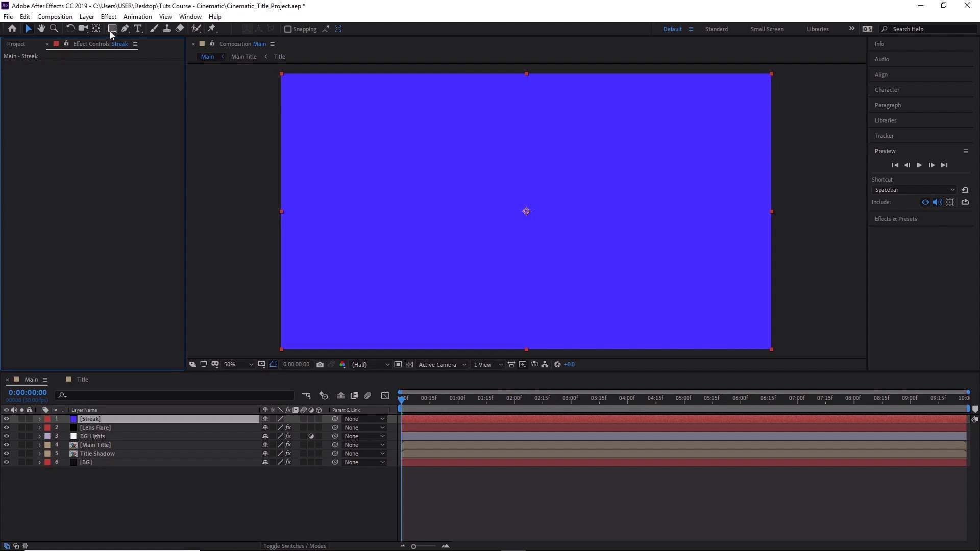Select the Type tool in toolbar

pos(138,28)
